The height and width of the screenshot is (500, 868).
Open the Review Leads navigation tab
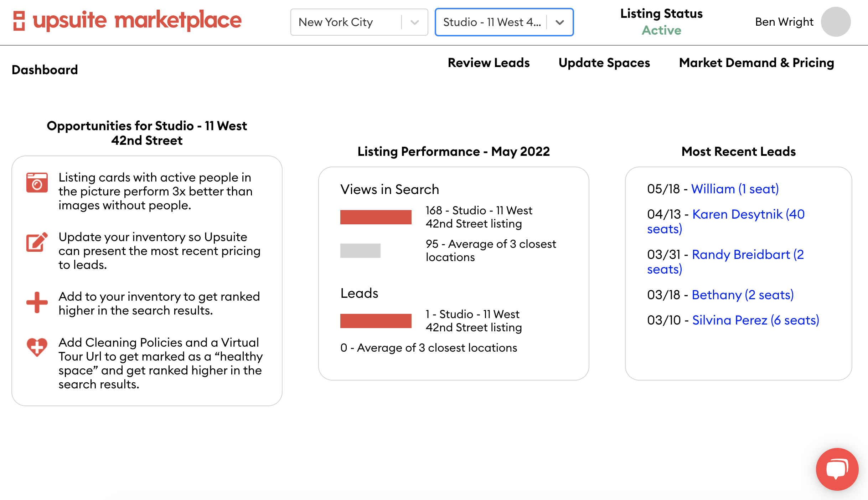point(488,62)
